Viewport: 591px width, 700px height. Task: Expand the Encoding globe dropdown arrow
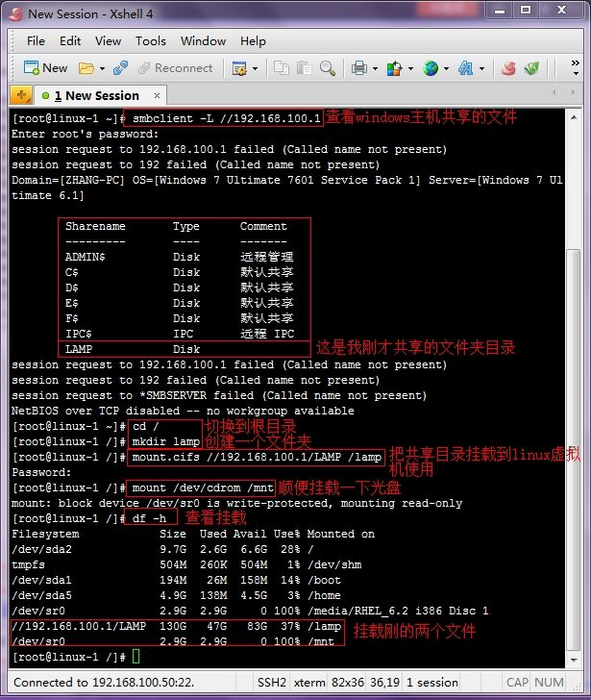(x=446, y=69)
